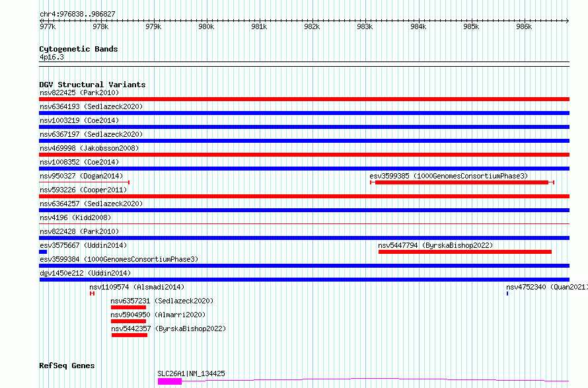Open nsv4196 (Kidd2008) label
The height and width of the screenshot is (388, 588).
75,217
